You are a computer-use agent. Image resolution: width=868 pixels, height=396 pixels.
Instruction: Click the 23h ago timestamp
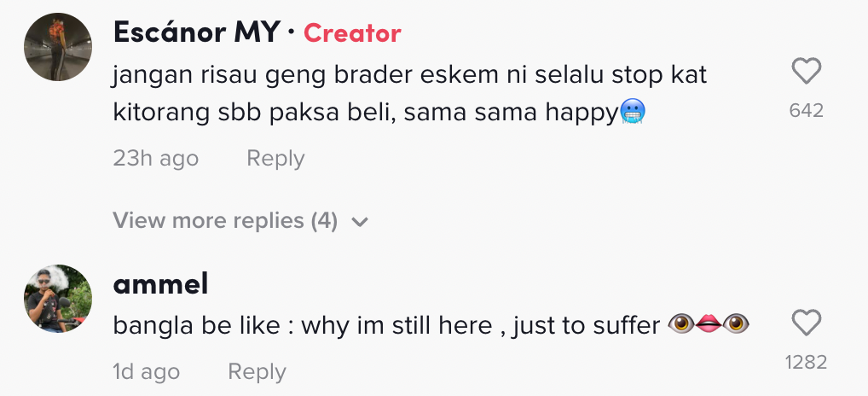155,159
